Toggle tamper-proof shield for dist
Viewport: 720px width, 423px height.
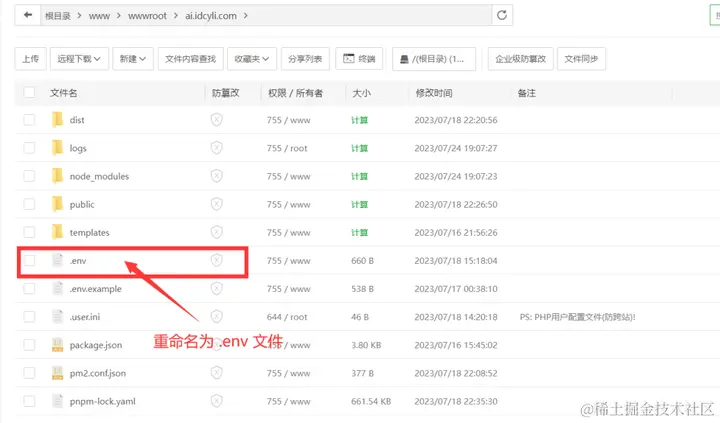[216, 120]
